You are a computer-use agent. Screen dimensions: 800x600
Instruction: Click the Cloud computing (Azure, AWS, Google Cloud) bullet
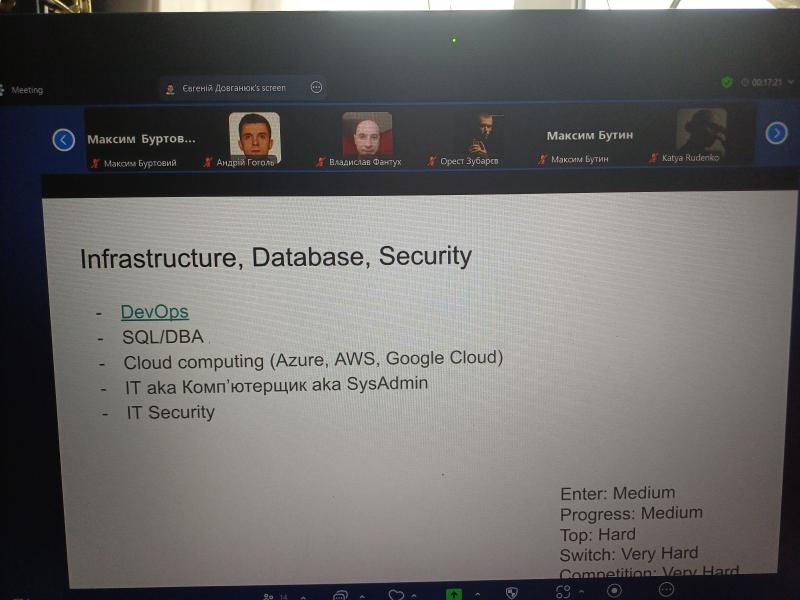pos(313,360)
